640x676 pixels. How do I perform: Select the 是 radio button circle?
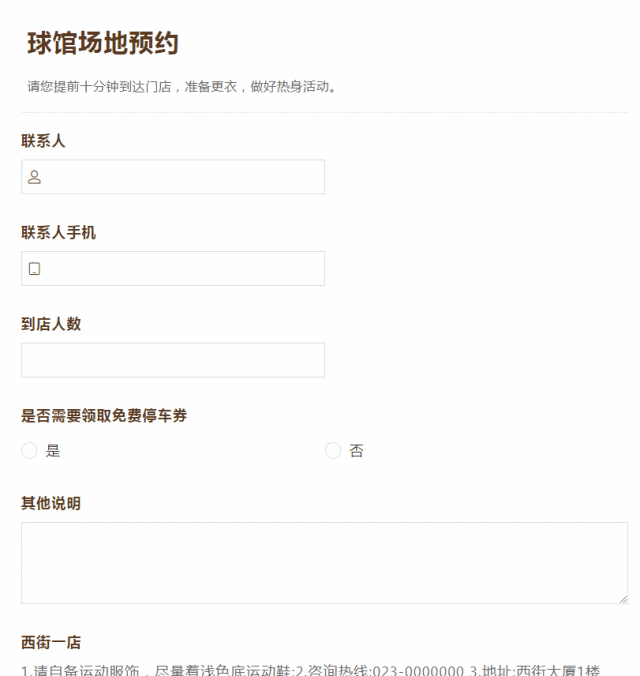[29, 451]
